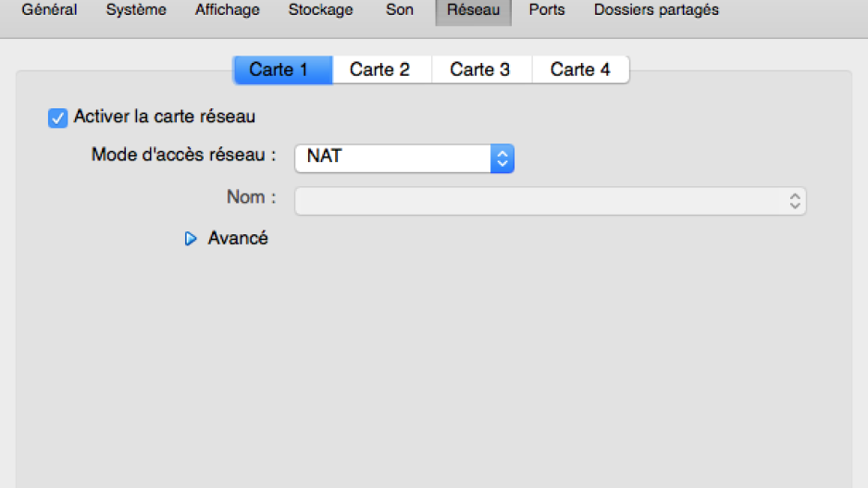Click the Mode d'accès réseau label
868x488 pixels.
[184, 155]
